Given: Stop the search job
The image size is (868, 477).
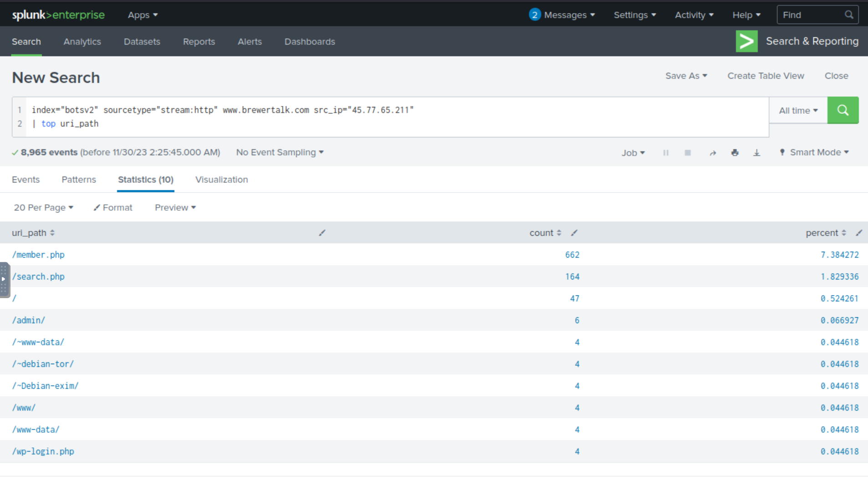Looking at the screenshot, I should point(688,153).
